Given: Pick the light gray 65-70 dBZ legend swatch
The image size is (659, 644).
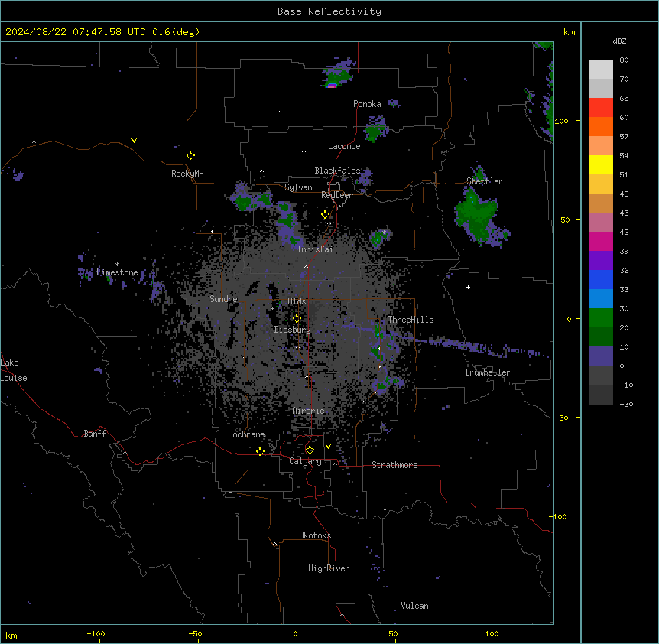Looking at the screenshot, I should click(x=601, y=88).
